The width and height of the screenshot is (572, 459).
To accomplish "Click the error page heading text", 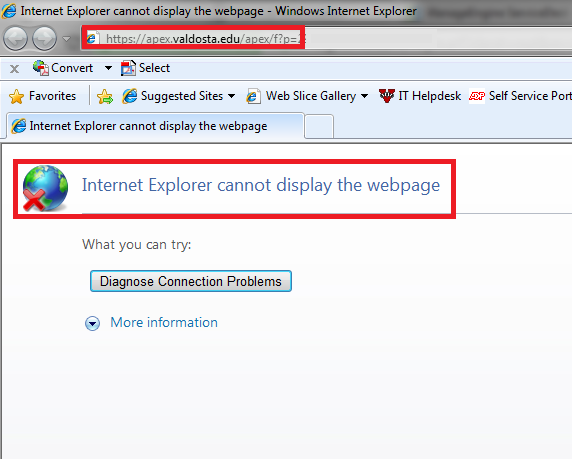I will [x=261, y=185].
